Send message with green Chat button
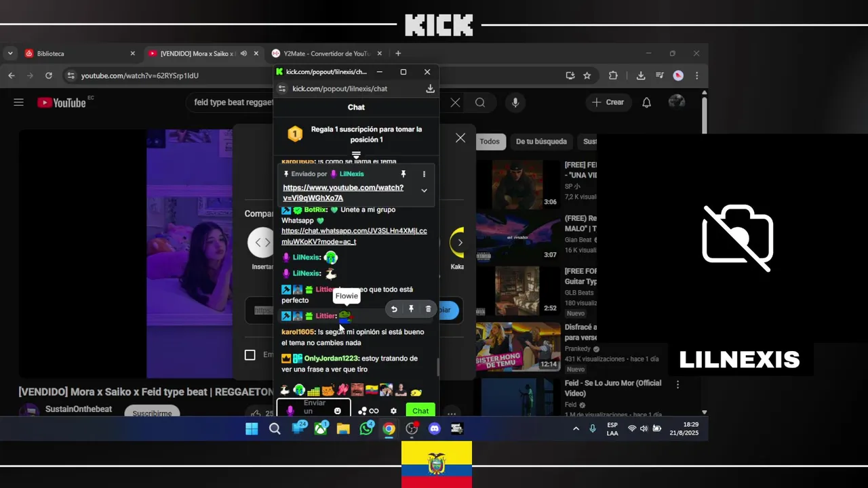The height and width of the screenshot is (488, 868). (x=420, y=411)
